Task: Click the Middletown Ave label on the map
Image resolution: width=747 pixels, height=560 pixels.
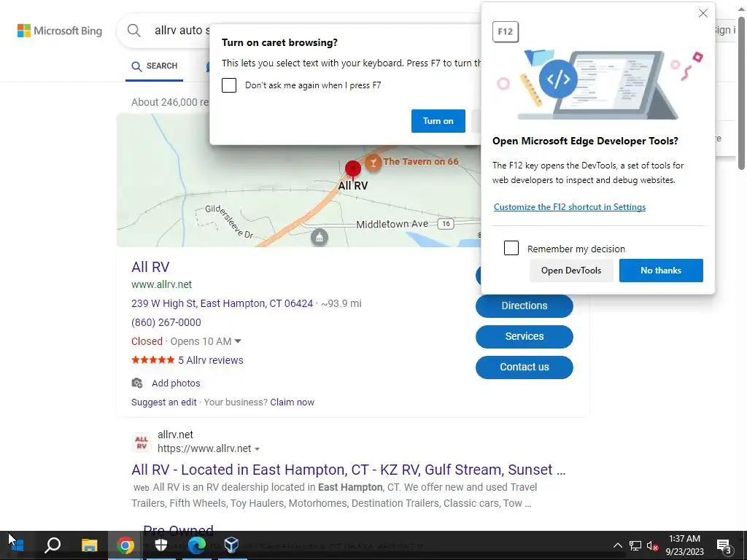Action: 392,224
